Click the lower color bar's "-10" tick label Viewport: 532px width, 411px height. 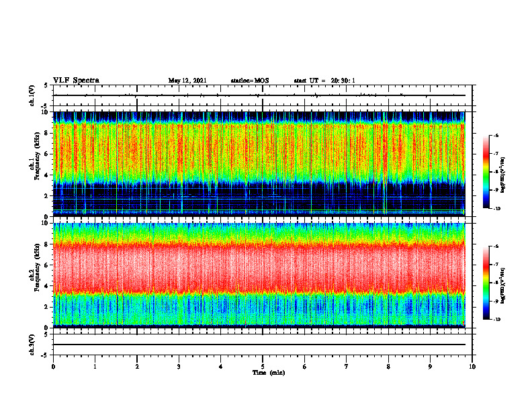pos(497,320)
